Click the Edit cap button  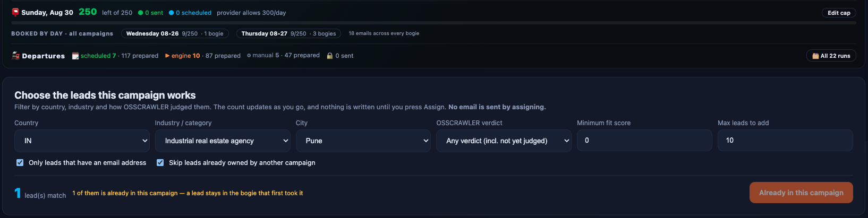tap(839, 13)
